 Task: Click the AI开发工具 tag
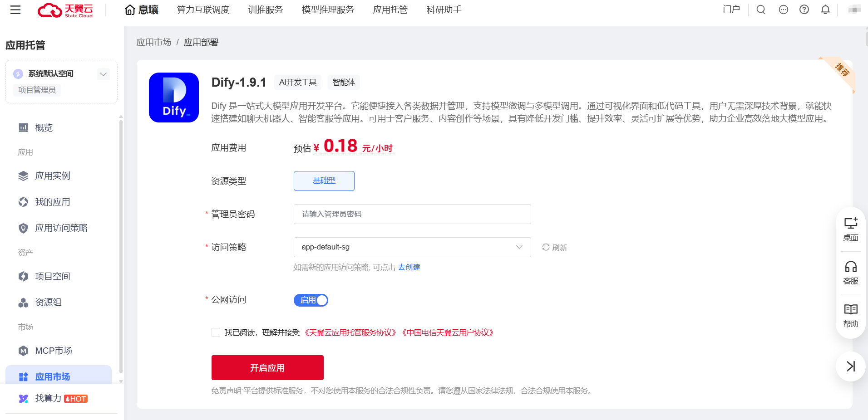tap(298, 82)
